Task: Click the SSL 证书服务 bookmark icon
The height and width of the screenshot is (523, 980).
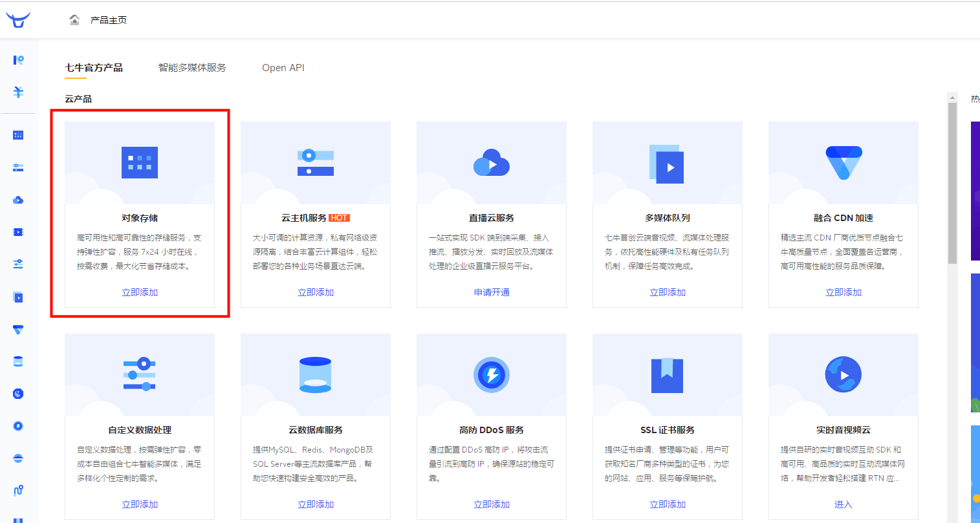Action: [x=668, y=375]
